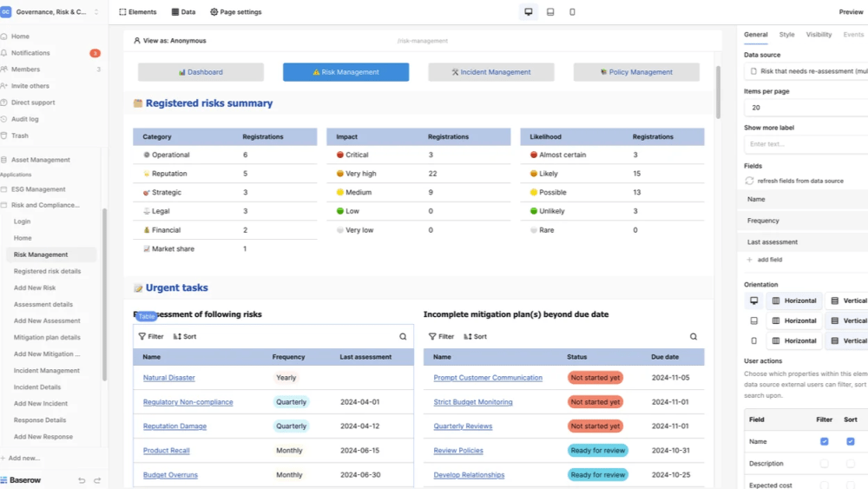Click Filter in re-assessment risks table
This screenshot has height=489, width=868.
click(151, 337)
